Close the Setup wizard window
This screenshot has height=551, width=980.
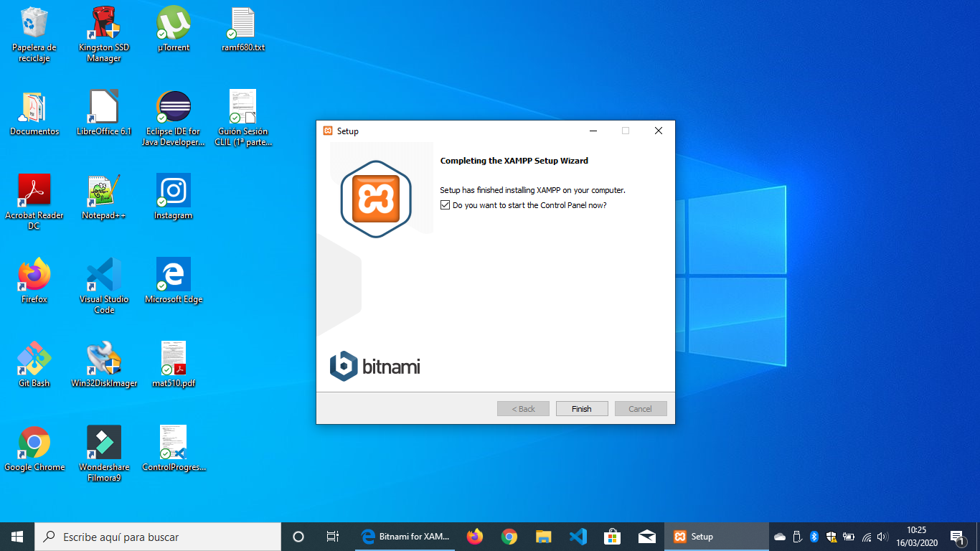pos(658,131)
